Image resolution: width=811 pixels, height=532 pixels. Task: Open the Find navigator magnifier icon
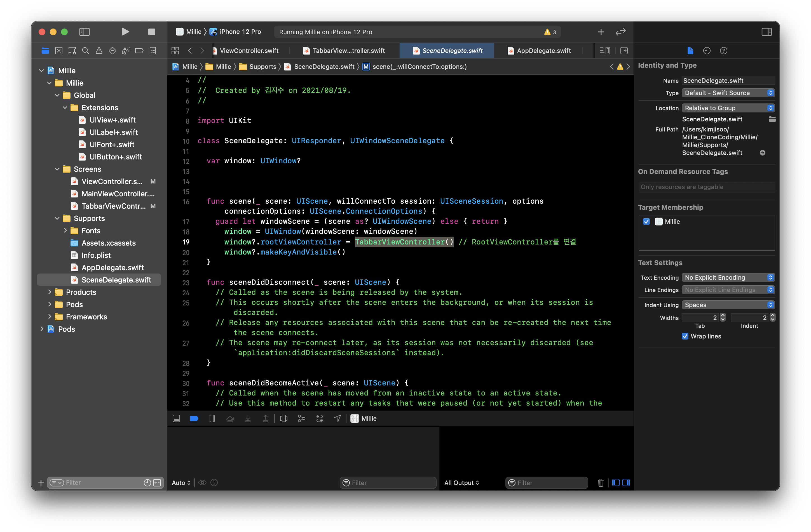[86, 51]
